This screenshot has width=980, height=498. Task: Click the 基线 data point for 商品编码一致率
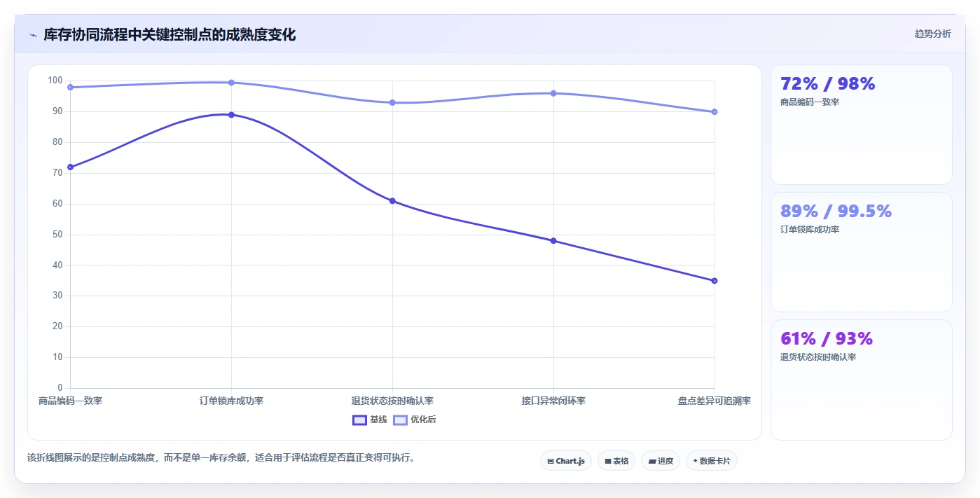[x=70, y=167]
